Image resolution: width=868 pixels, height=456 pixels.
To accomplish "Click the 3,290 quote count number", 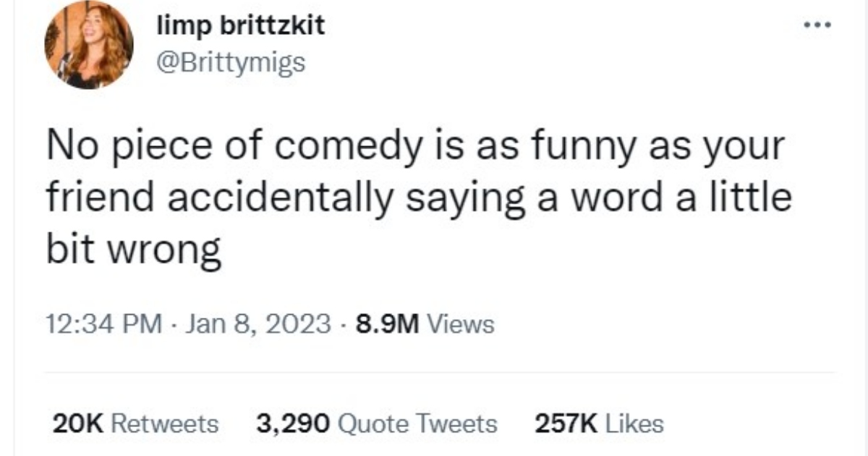I will [x=292, y=423].
